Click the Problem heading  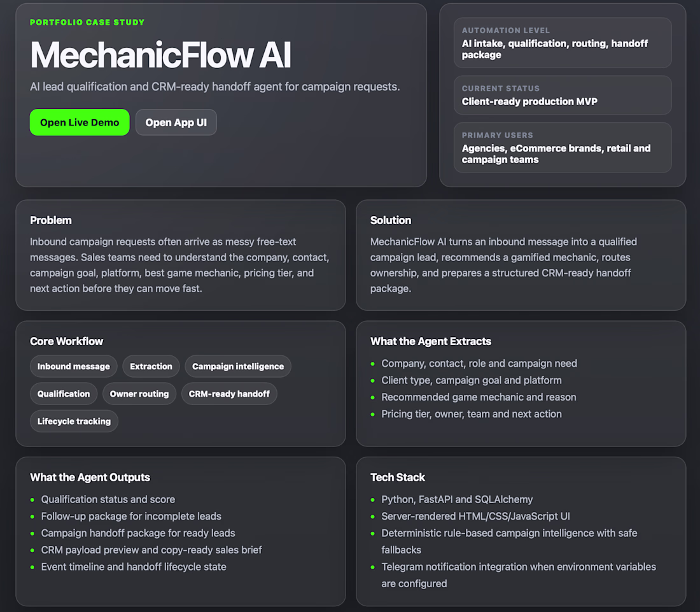point(51,220)
